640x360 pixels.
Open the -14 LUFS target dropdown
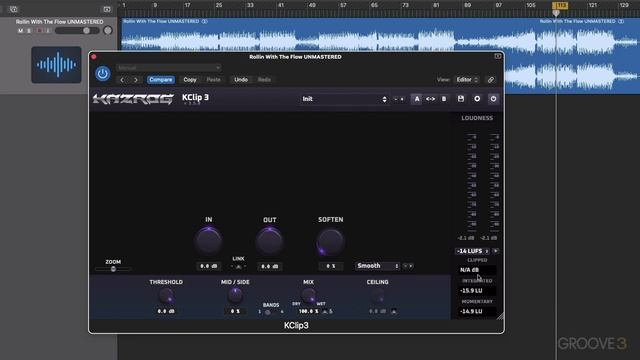[x=473, y=251]
